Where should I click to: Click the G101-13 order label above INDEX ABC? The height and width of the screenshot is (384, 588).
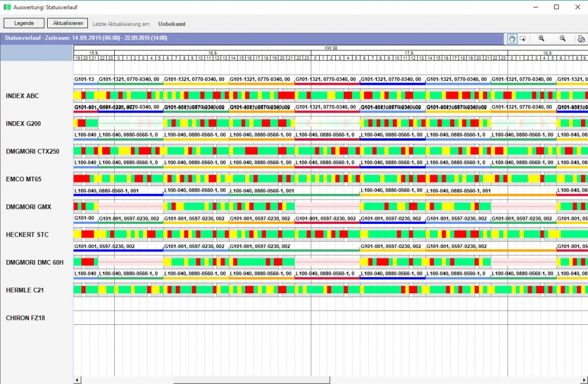coord(84,79)
